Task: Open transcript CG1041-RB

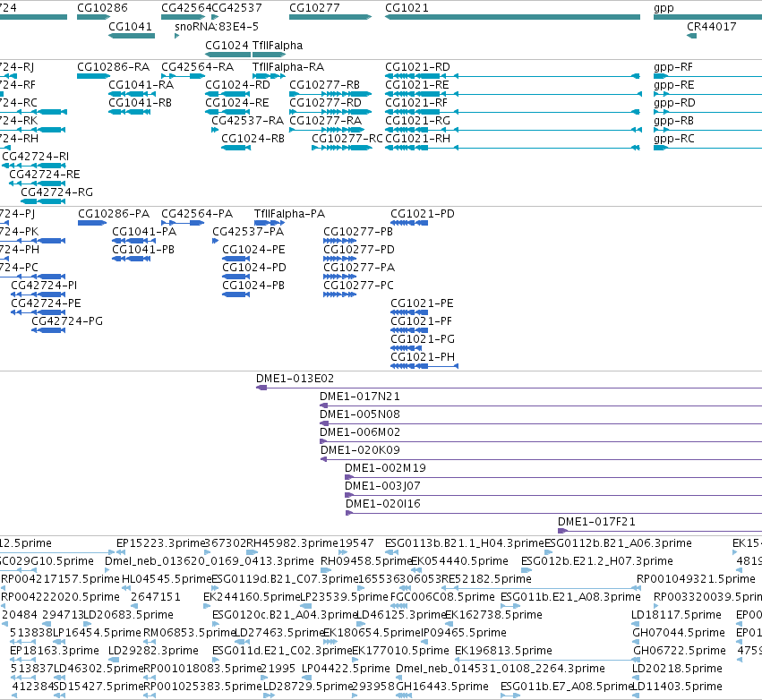Action: click(140, 103)
